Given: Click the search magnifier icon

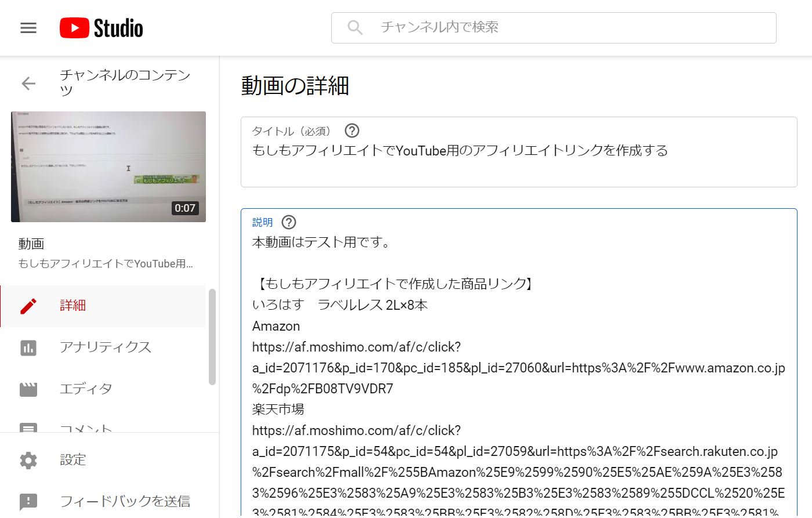Looking at the screenshot, I should [x=355, y=27].
